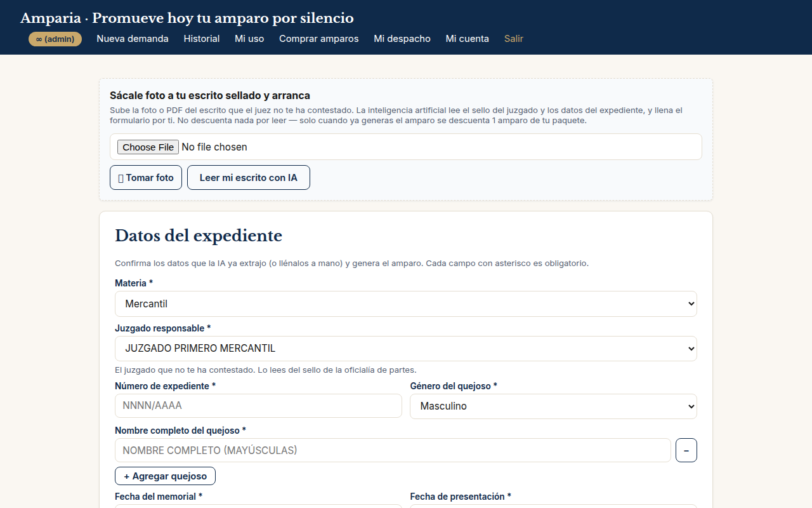
Task: Click the Choose File button
Action: tap(148, 147)
